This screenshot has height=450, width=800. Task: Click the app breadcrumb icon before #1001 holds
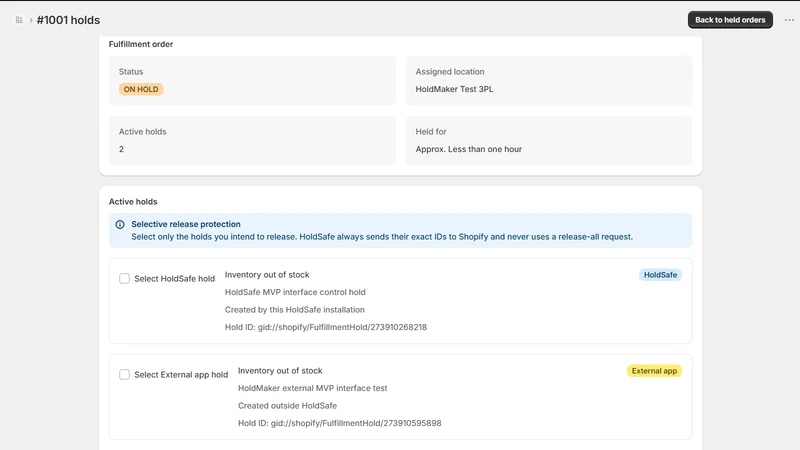click(19, 20)
